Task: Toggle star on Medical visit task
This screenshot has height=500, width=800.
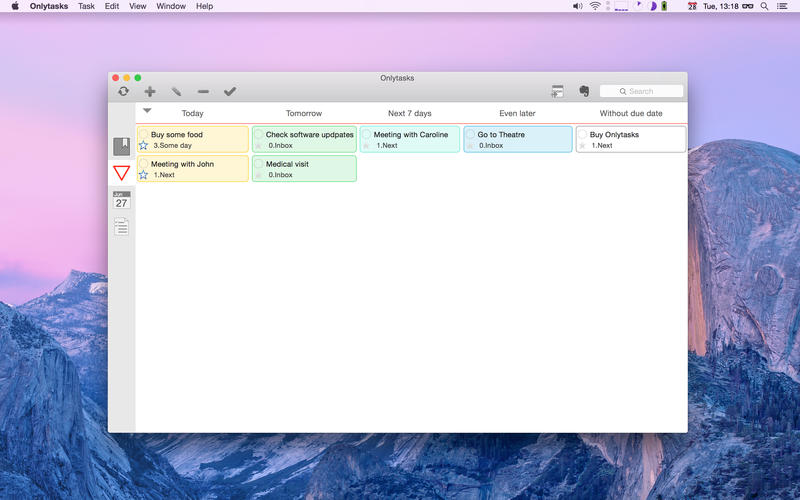Action: point(258,175)
